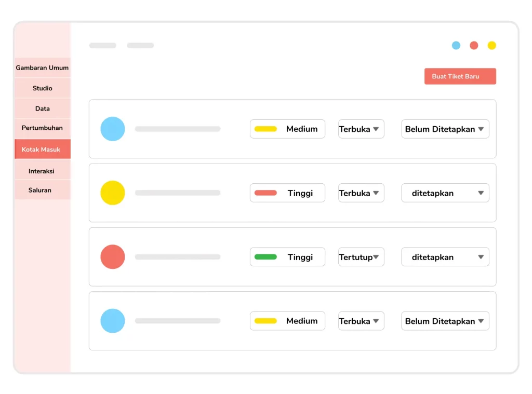Expand the ditetapkan assignment dropdown in the second ticket
The image size is (532, 394).
[x=445, y=193]
